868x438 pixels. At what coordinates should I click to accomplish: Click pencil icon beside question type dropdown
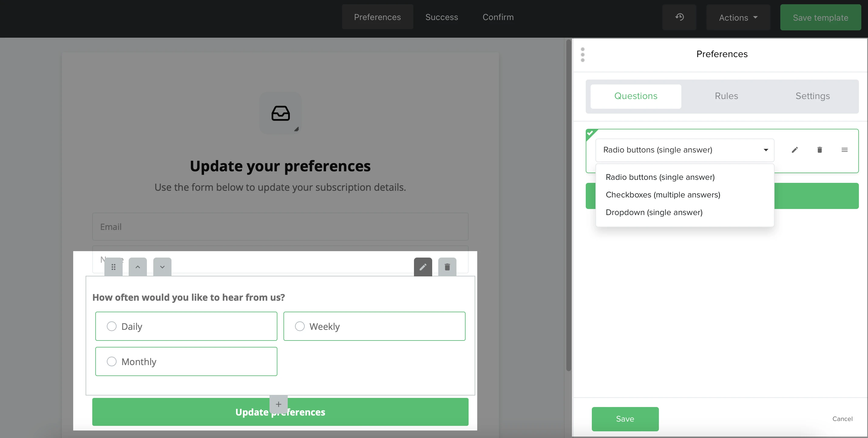pos(795,150)
